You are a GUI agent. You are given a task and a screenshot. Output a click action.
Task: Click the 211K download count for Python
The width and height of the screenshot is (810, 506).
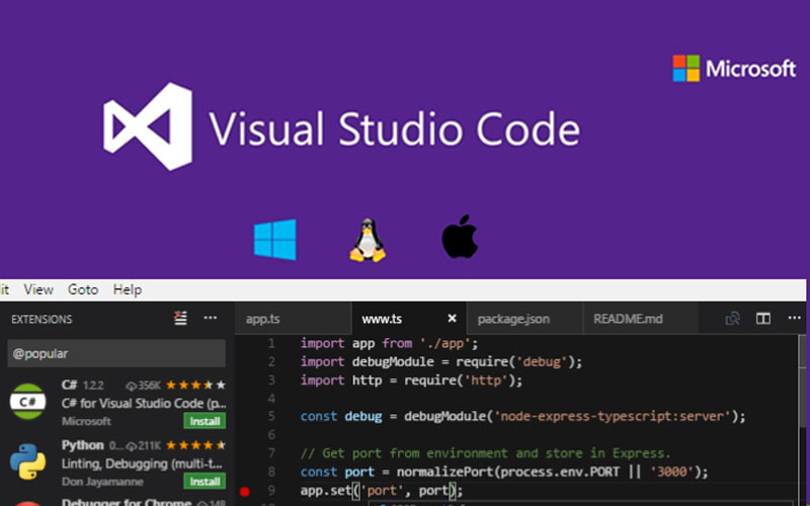(x=144, y=446)
